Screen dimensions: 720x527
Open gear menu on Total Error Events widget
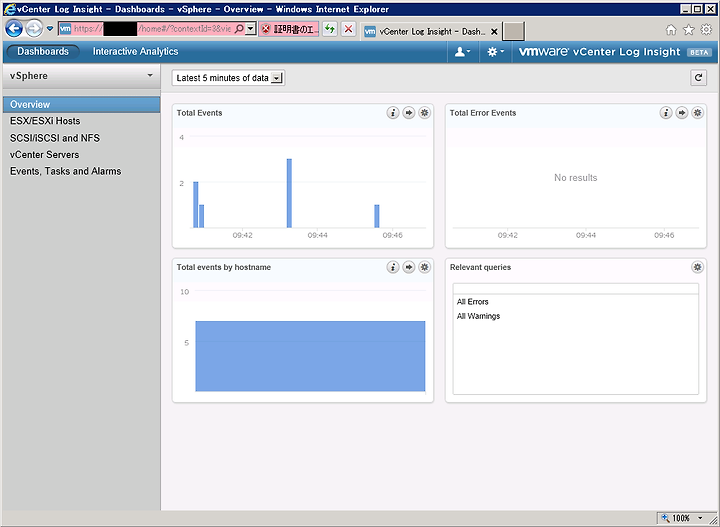click(x=698, y=112)
